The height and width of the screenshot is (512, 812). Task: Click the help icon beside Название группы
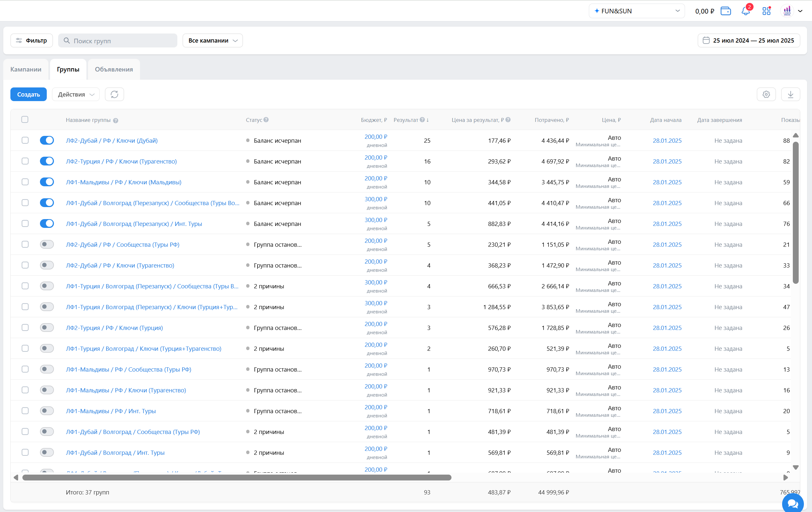[116, 121]
